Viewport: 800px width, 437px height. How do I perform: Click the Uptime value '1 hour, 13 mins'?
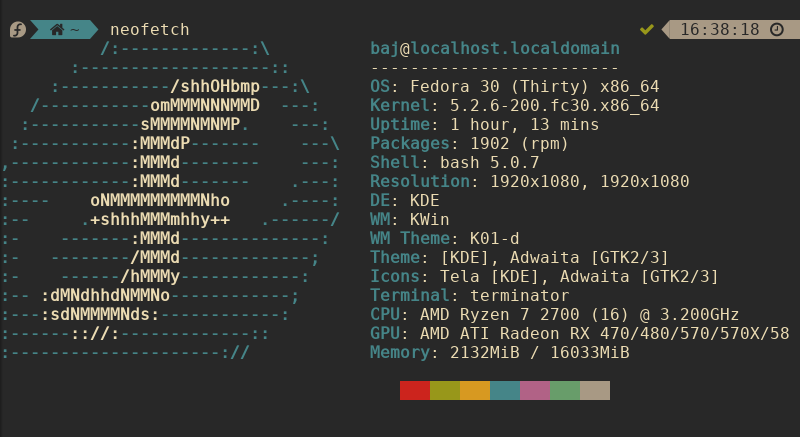[524, 125]
